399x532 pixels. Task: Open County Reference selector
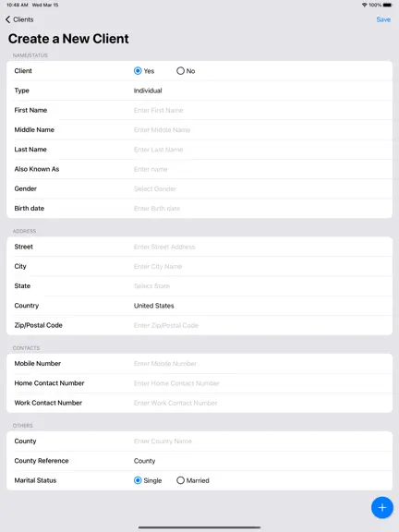(x=199, y=461)
